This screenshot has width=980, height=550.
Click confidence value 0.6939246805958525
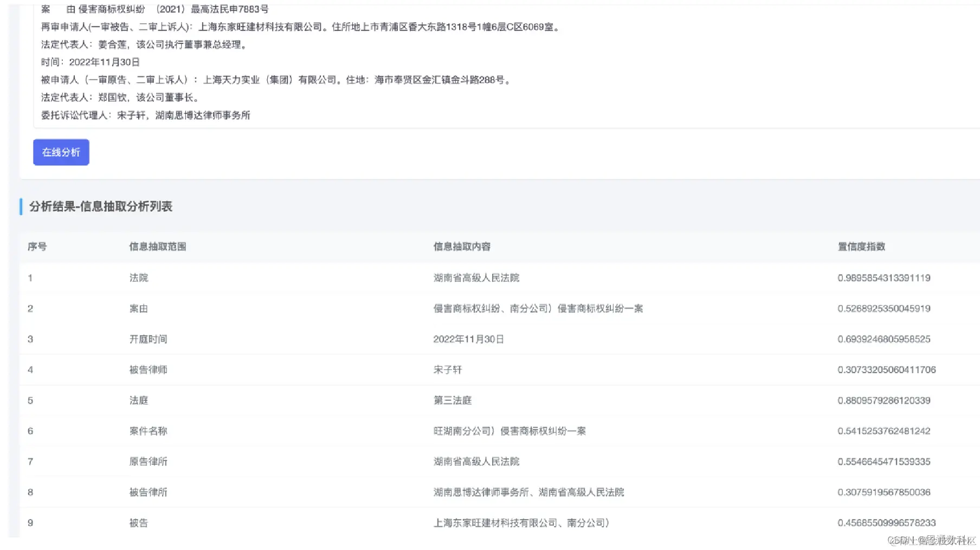click(x=884, y=339)
